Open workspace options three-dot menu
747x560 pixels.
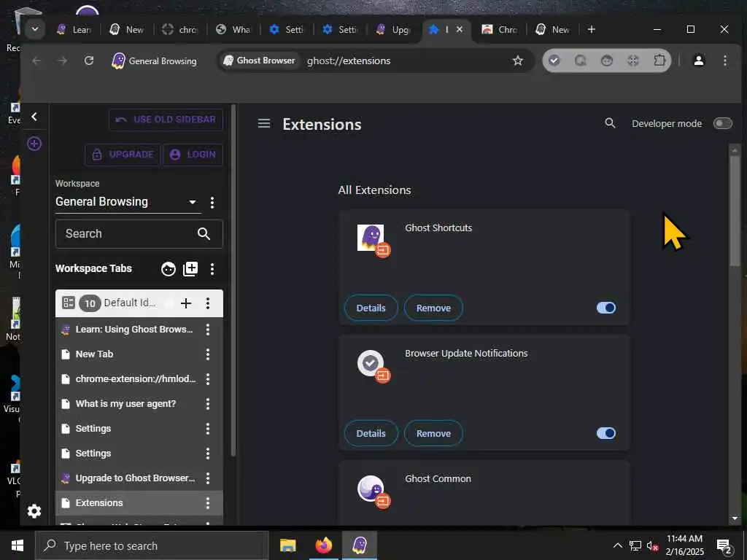pyautogui.click(x=212, y=203)
